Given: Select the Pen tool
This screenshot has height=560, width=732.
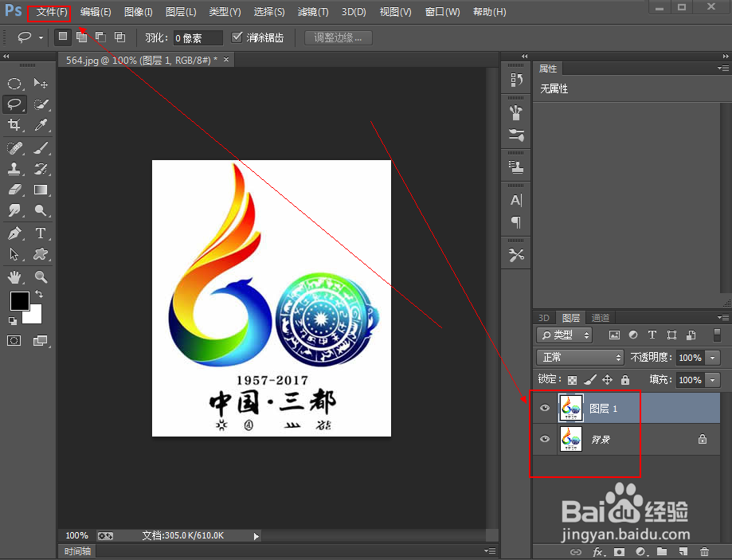Looking at the screenshot, I should click(x=14, y=233).
